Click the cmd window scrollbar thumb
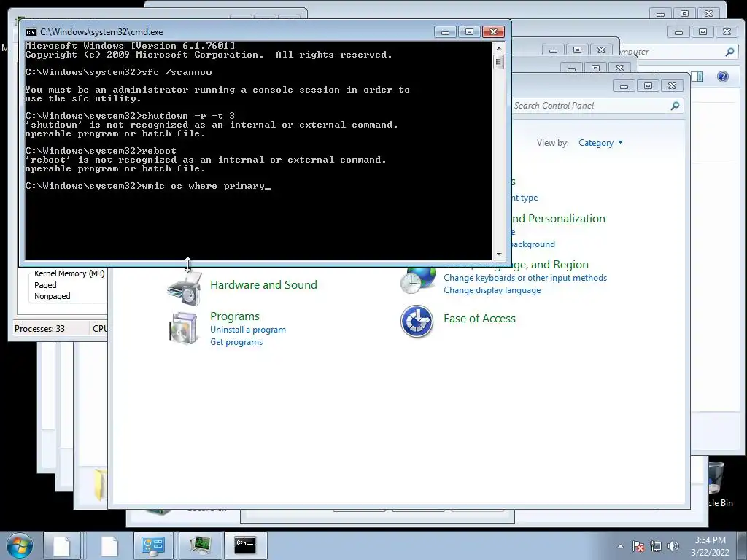The width and height of the screenshot is (747, 560). coord(499,62)
